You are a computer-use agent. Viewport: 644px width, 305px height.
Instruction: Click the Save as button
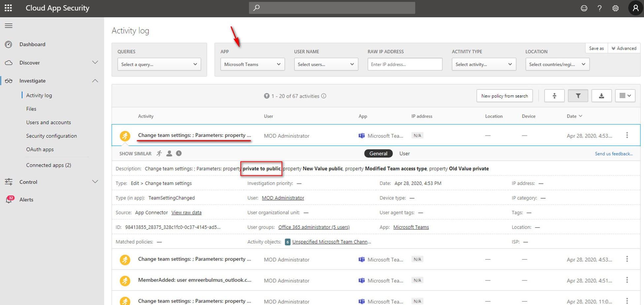click(596, 48)
